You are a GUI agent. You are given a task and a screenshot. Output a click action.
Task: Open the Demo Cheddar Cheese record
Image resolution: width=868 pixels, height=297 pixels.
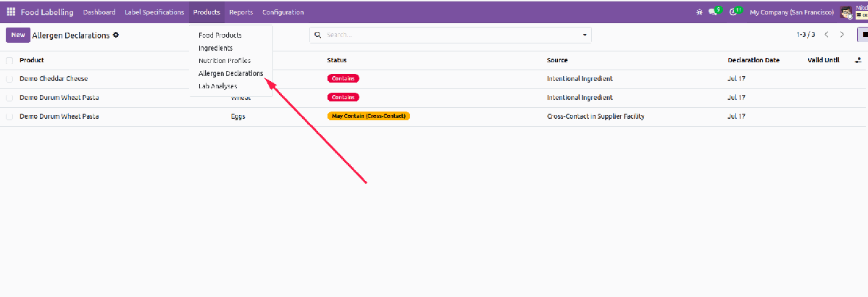point(54,79)
